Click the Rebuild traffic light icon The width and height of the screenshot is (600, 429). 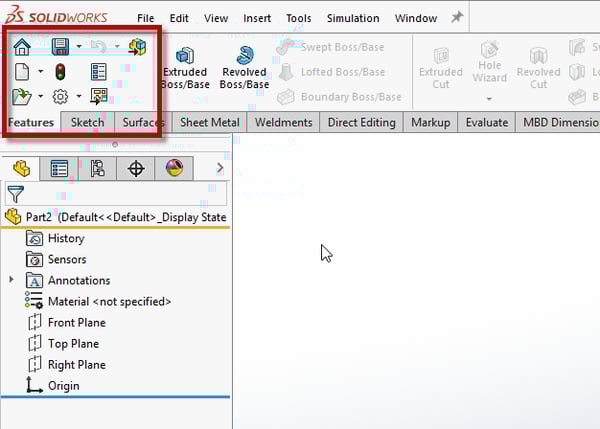60,72
